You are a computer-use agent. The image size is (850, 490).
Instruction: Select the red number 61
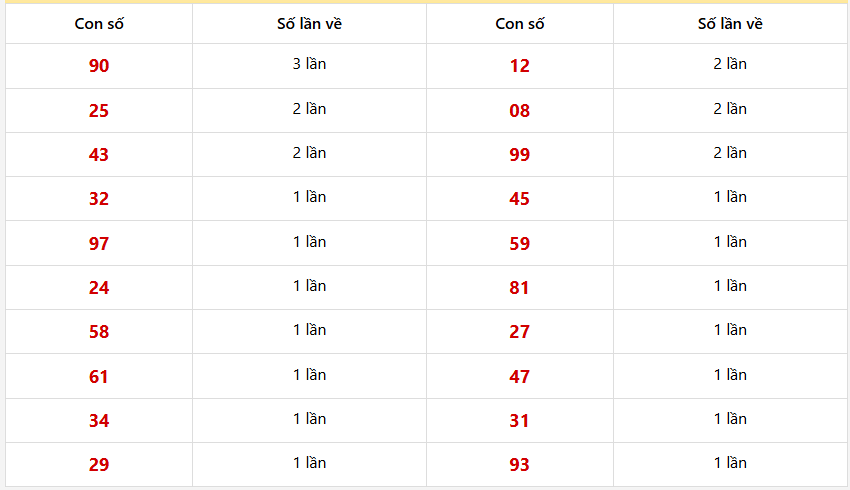[x=99, y=376]
